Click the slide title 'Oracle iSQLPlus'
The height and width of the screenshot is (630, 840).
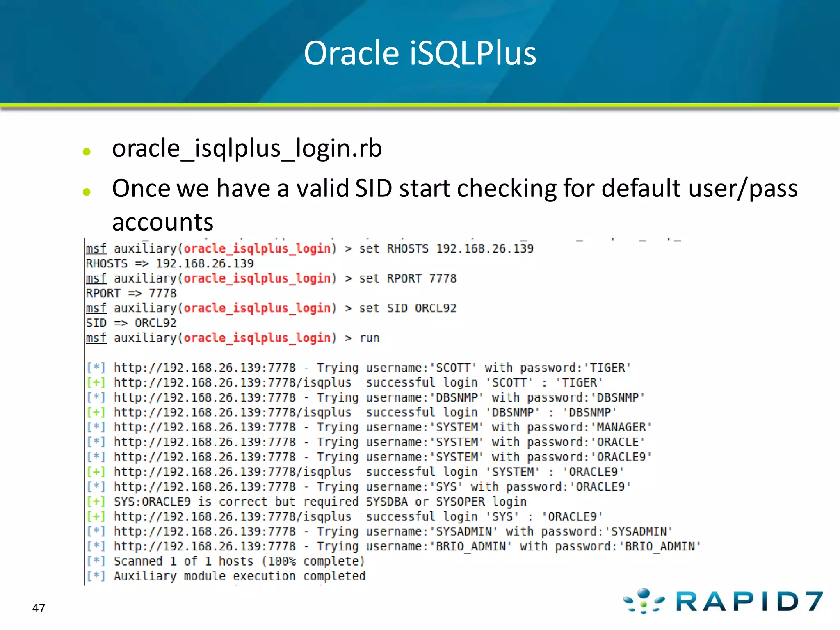point(420,53)
